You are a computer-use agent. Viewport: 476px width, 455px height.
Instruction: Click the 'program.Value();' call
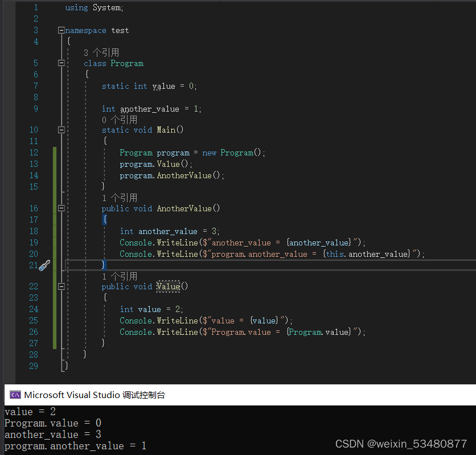click(x=156, y=164)
